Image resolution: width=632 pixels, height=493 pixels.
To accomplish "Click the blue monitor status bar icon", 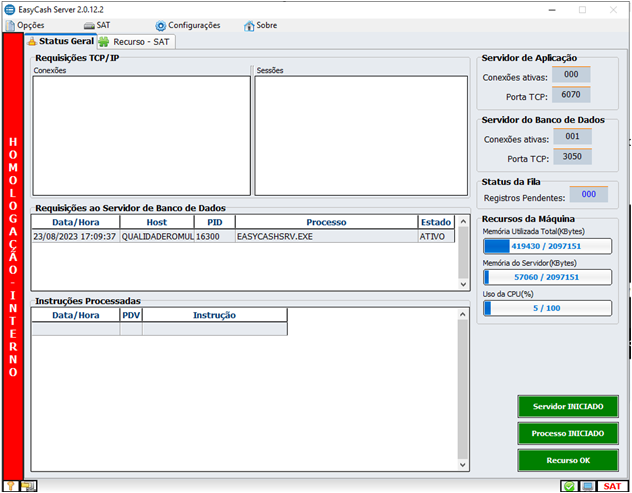I will pos(588,486).
